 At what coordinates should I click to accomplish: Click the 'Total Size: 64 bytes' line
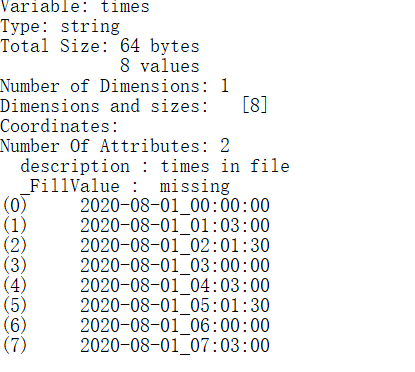coord(100,46)
